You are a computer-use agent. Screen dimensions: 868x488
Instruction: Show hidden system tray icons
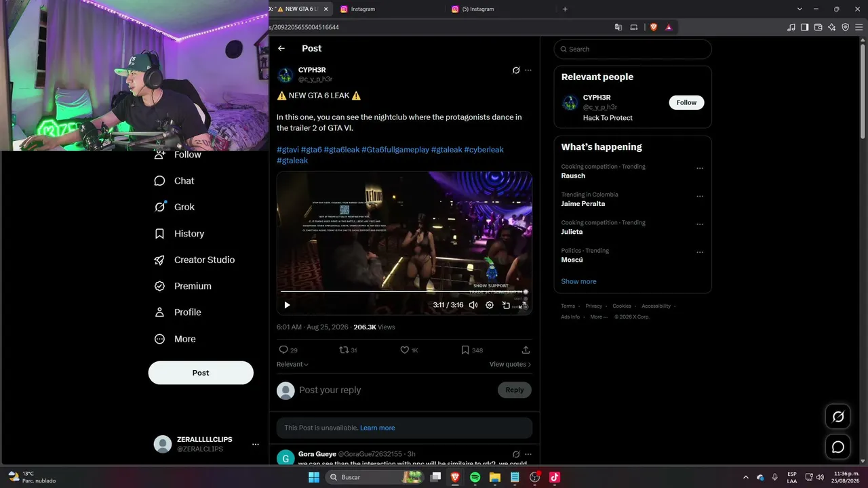tap(746, 477)
